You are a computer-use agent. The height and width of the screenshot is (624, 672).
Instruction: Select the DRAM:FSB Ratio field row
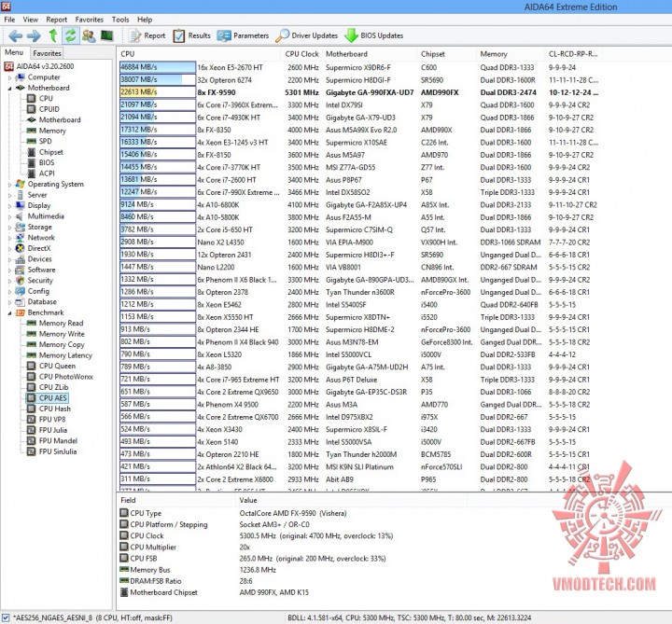[x=291, y=581]
